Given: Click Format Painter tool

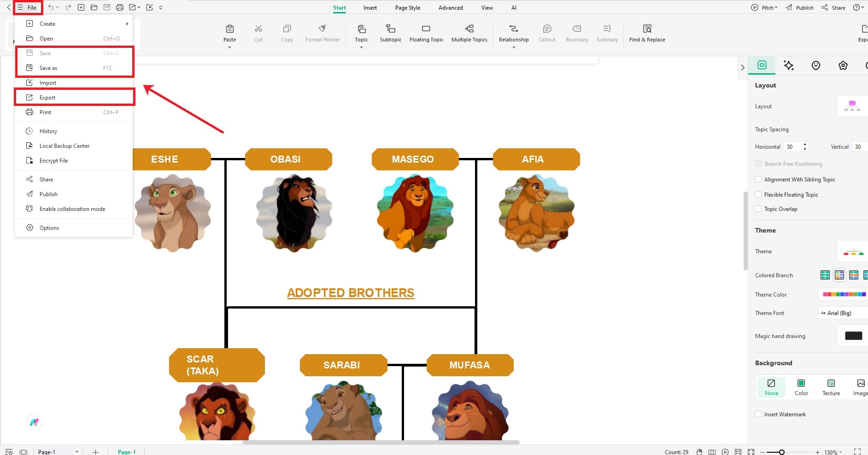Looking at the screenshot, I should (323, 33).
